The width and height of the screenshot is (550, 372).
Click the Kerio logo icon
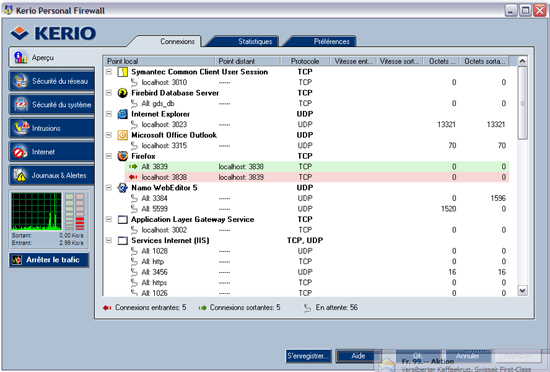point(19,33)
